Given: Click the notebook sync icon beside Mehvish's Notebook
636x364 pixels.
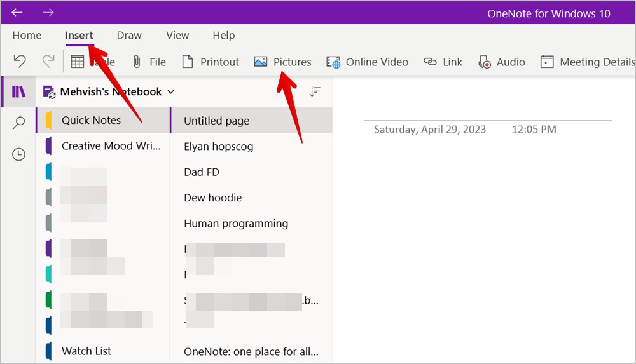Looking at the screenshot, I should 49,92.
